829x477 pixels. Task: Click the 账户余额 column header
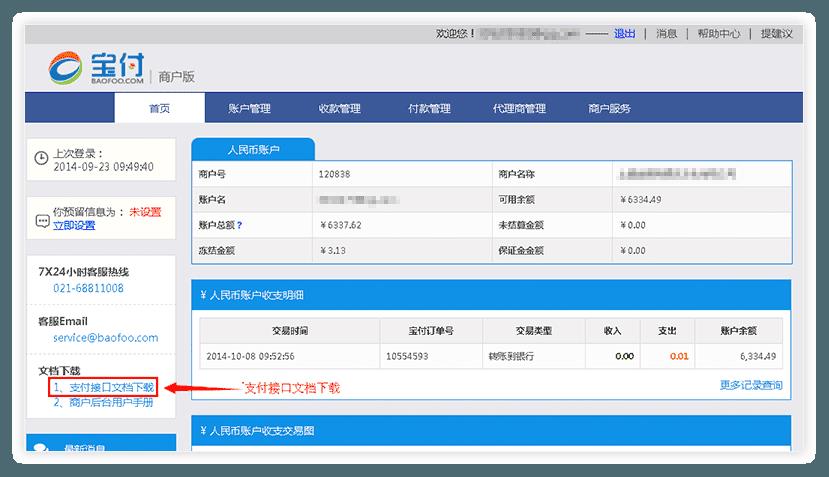[x=739, y=331]
